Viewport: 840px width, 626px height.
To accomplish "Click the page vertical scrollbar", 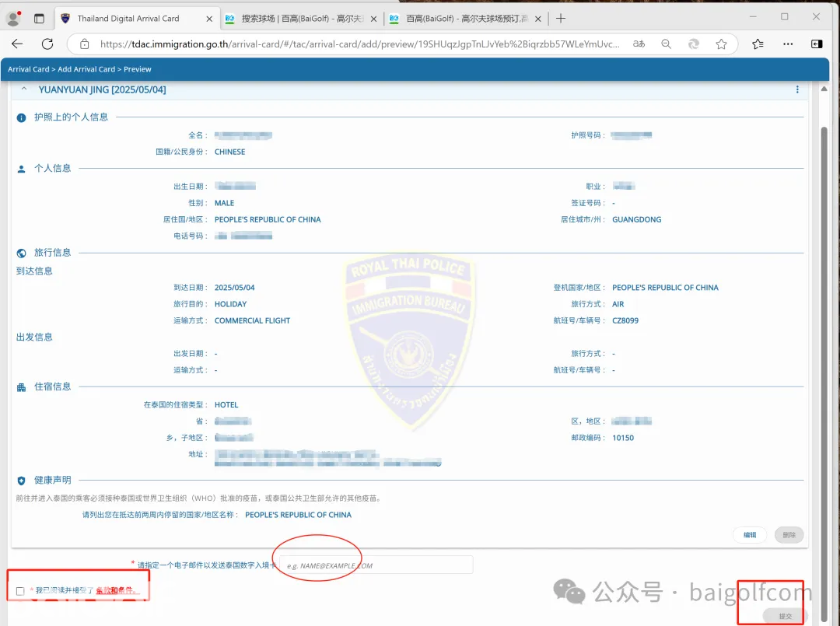I will point(824,311).
